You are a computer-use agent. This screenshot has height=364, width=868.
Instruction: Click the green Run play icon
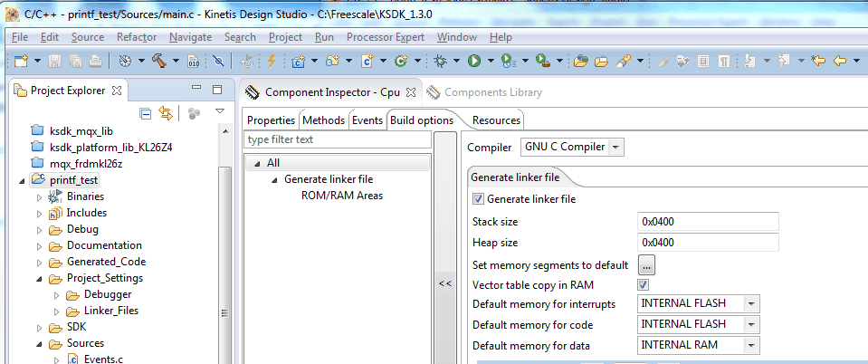click(474, 61)
